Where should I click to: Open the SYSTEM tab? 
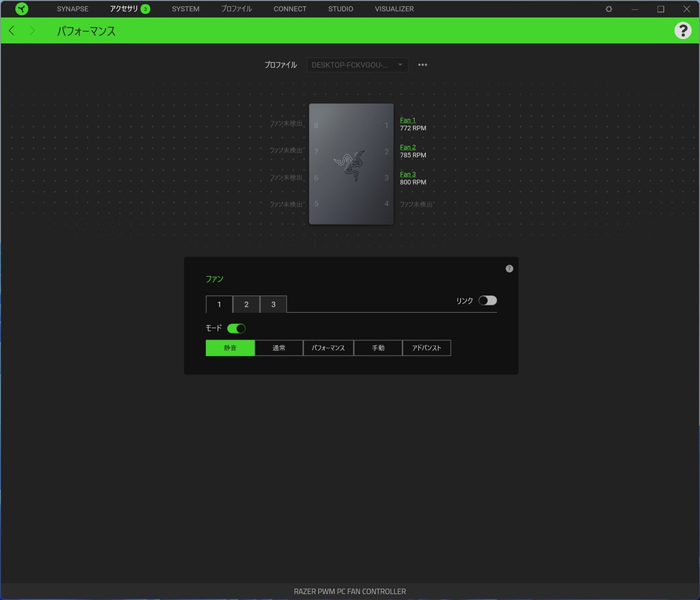(185, 9)
